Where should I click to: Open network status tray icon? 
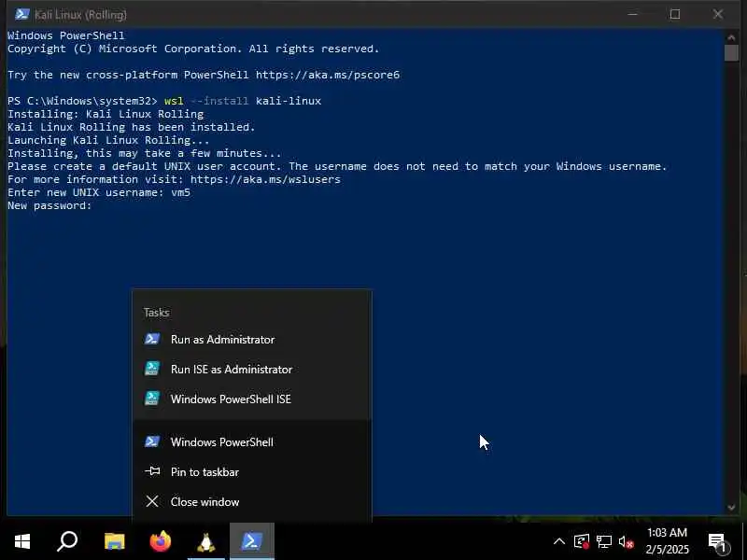click(x=604, y=541)
